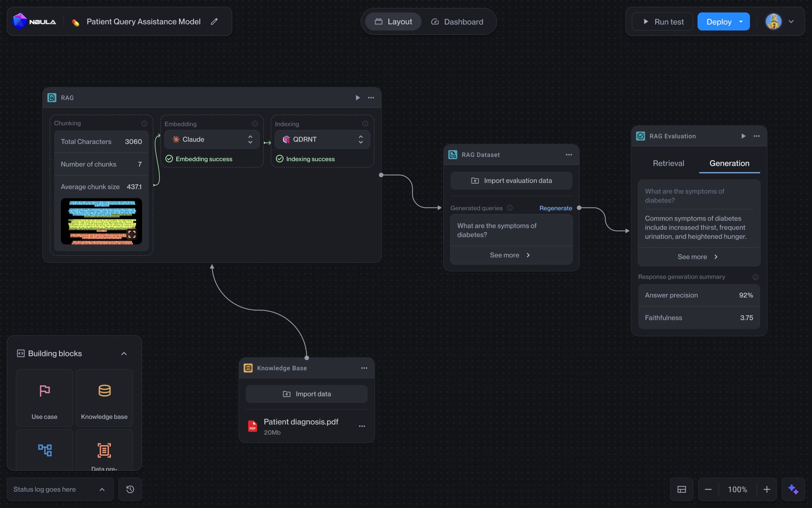Open the RAG block three-dot menu
The image size is (812, 508).
pyautogui.click(x=371, y=98)
